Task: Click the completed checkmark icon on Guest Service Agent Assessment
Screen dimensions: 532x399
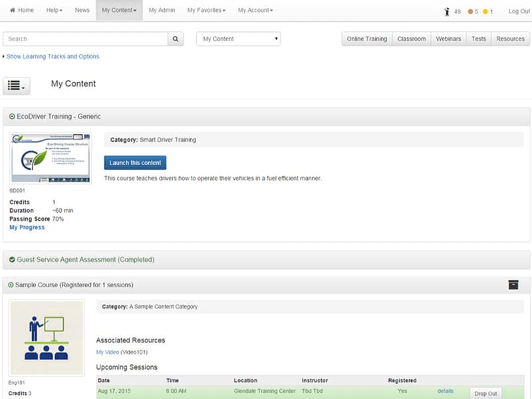Action: click(11, 259)
